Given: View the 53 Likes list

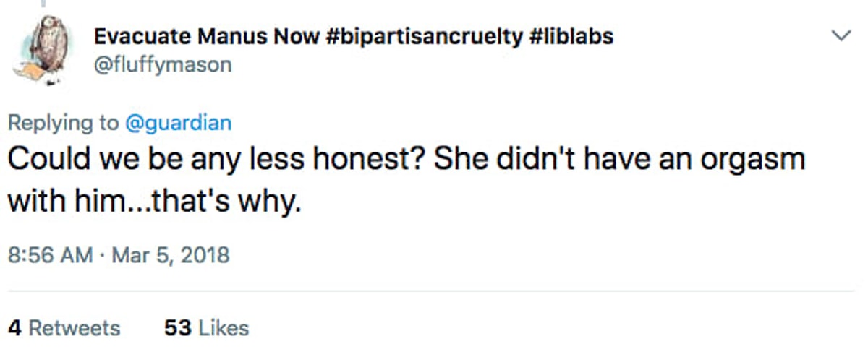Looking at the screenshot, I should click(x=207, y=327).
